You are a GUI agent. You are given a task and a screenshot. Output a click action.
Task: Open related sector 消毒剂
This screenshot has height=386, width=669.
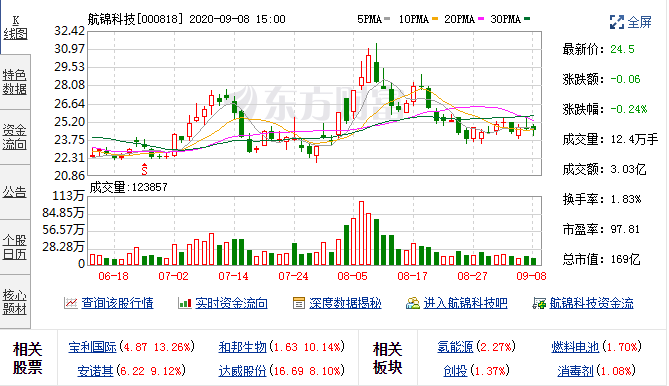pos(575,371)
